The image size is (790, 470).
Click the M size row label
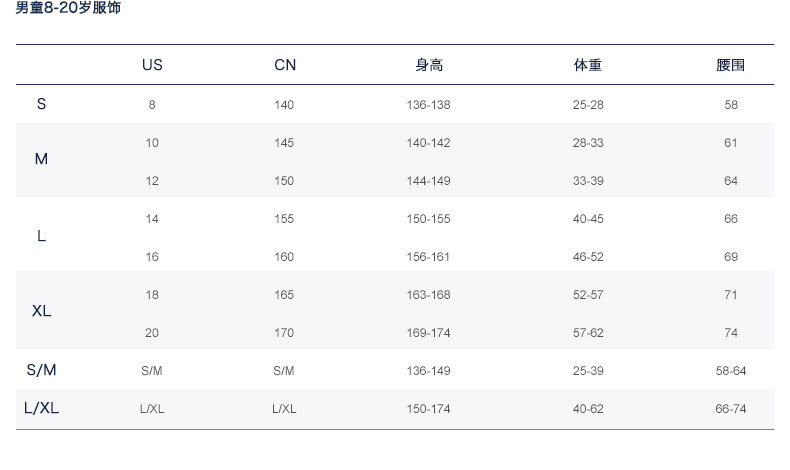41,159
